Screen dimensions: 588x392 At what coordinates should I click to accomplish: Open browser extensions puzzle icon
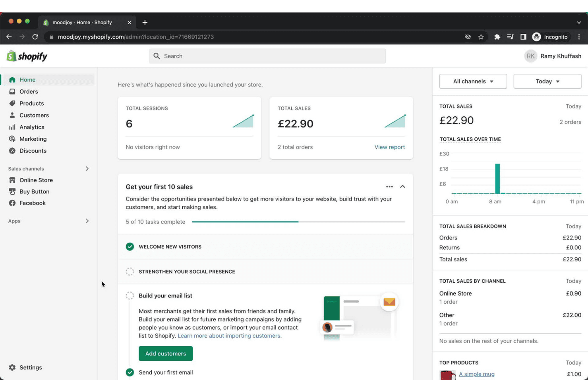point(497,37)
